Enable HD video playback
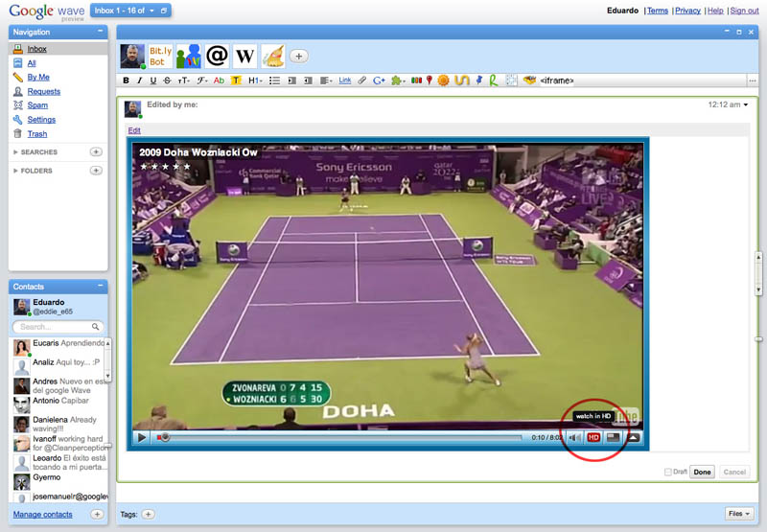Image resolution: width=767 pixels, height=532 pixels. coord(593,437)
